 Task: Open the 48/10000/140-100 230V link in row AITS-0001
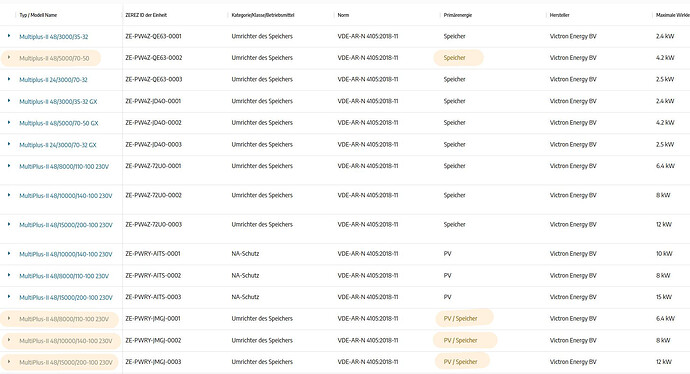point(66,254)
